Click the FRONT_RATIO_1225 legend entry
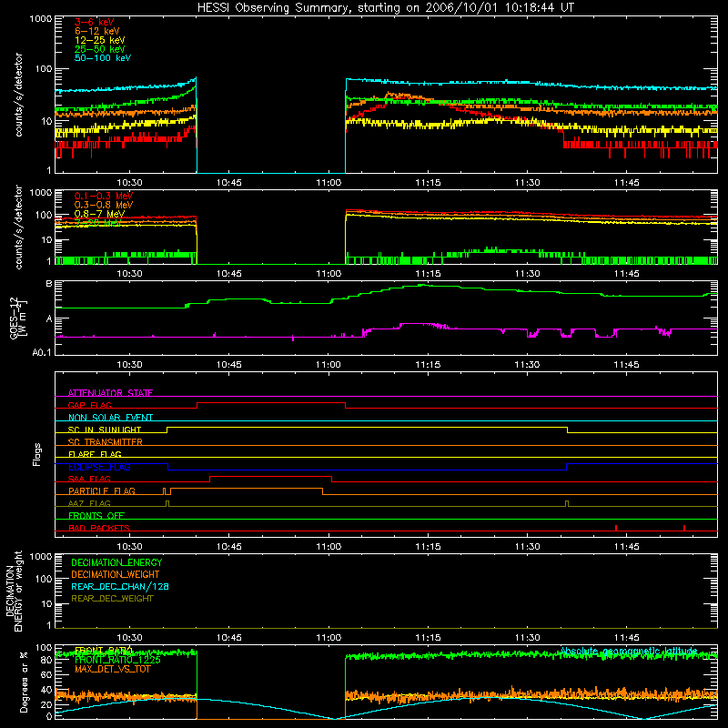The width and height of the screenshot is (728, 728). coord(117,660)
